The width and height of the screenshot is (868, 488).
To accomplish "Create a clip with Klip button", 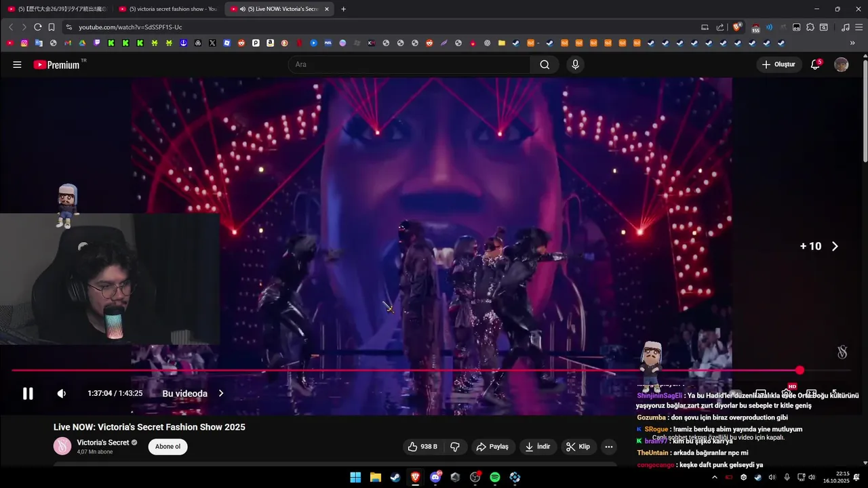I will click(x=578, y=447).
